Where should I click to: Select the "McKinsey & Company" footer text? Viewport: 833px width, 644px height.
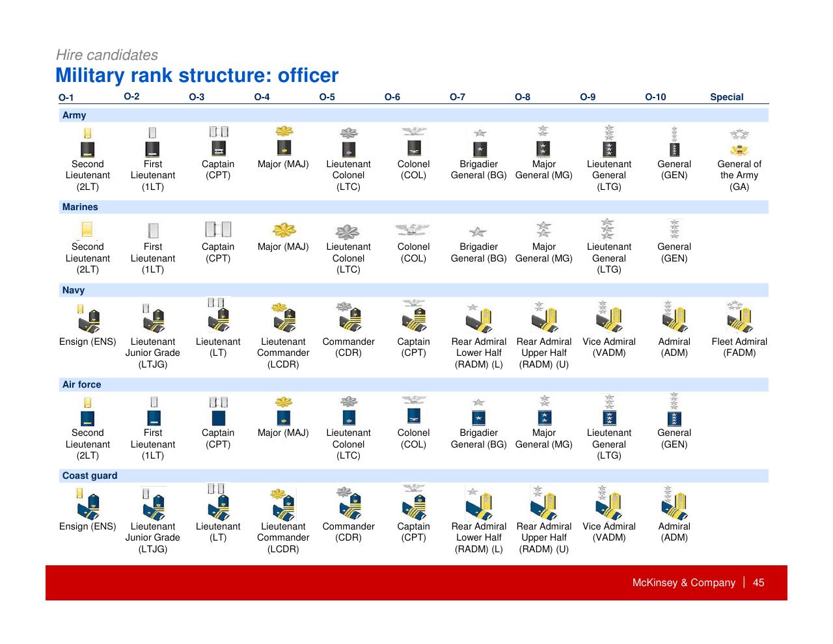[x=684, y=583]
